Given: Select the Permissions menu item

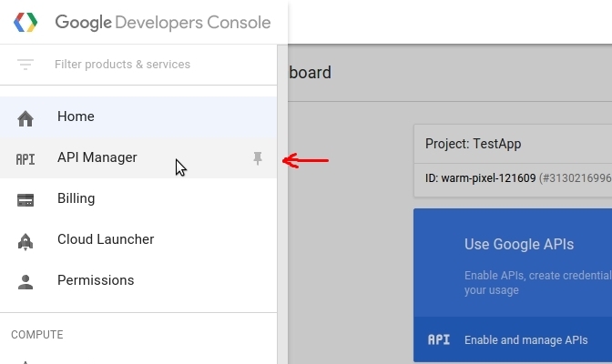Looking at the screenshot, I should point(96,281).
